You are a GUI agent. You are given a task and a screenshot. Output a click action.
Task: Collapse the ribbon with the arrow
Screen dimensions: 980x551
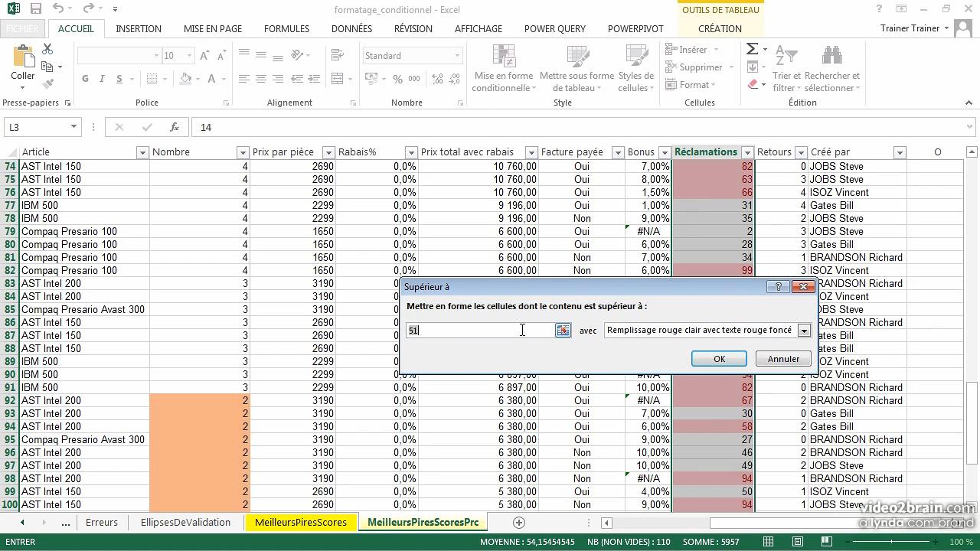(969, 103)
